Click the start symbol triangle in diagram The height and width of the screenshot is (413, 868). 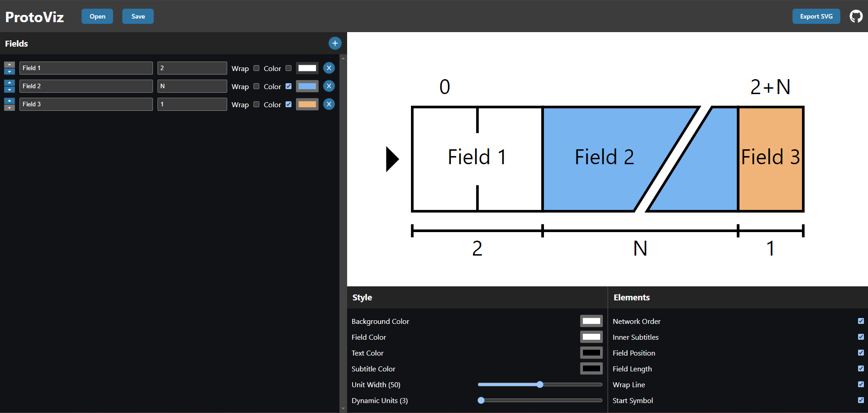point(392,159)
